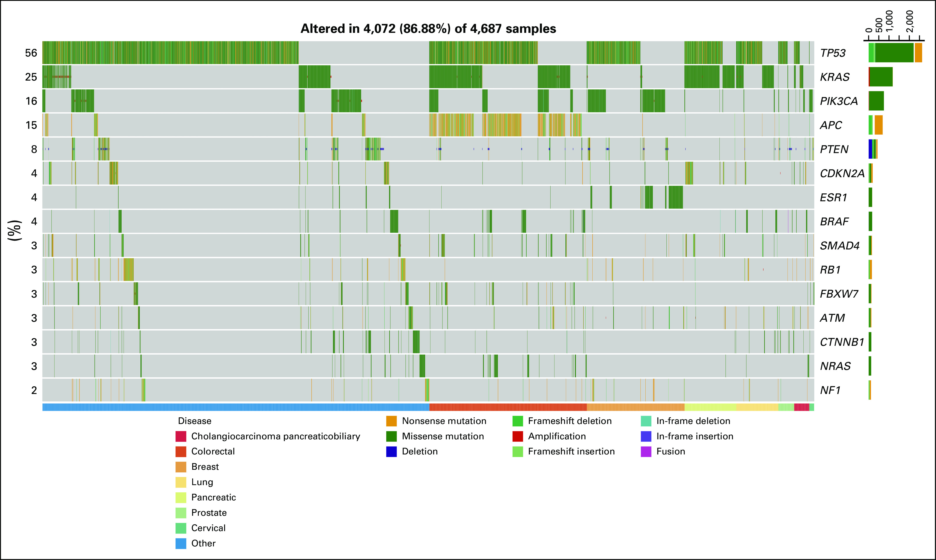Click the CDKN2A gene label

point(842,173)
